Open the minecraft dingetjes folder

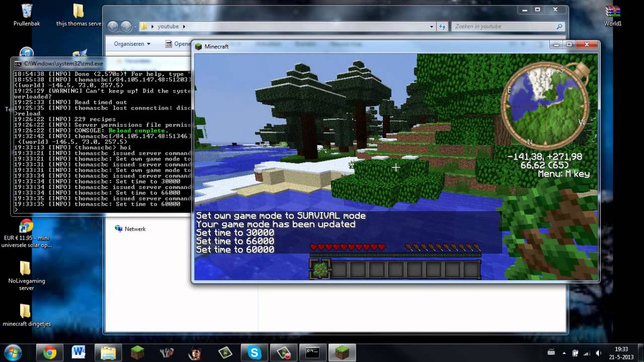[x=26, y=315]
